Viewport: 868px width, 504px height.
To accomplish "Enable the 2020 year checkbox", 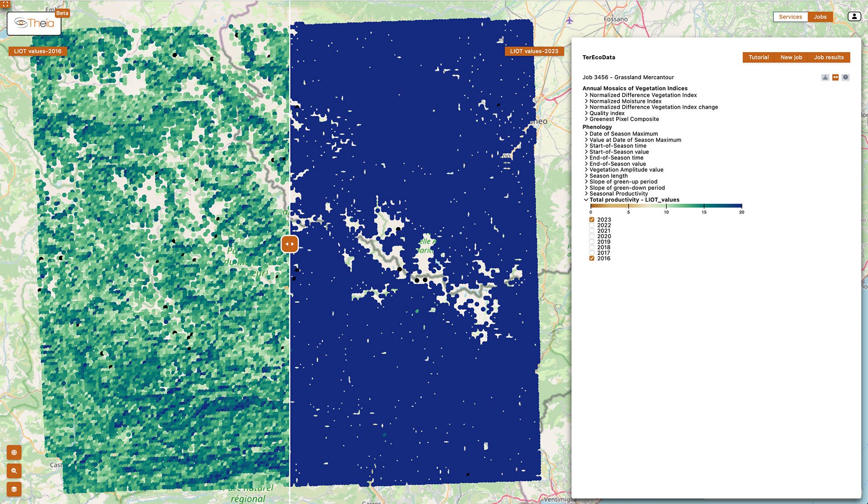I will click(x=592, y=236).
